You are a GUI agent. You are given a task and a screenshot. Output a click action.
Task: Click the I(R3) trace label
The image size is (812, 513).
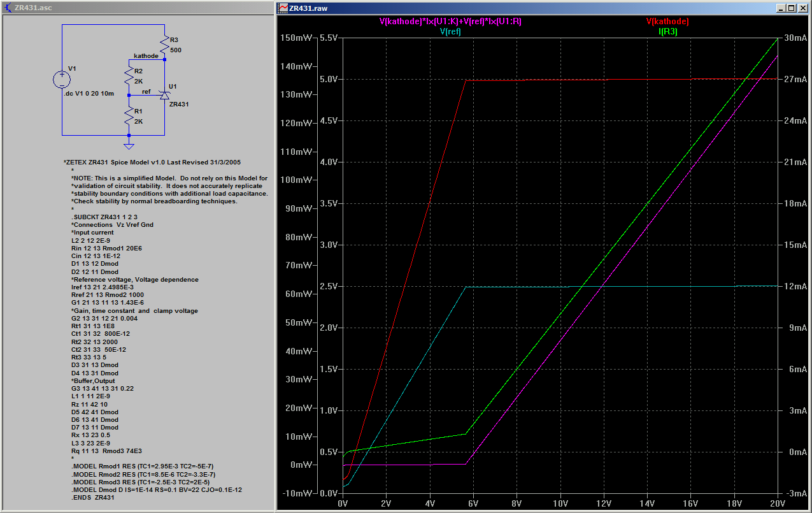(667, 31)
